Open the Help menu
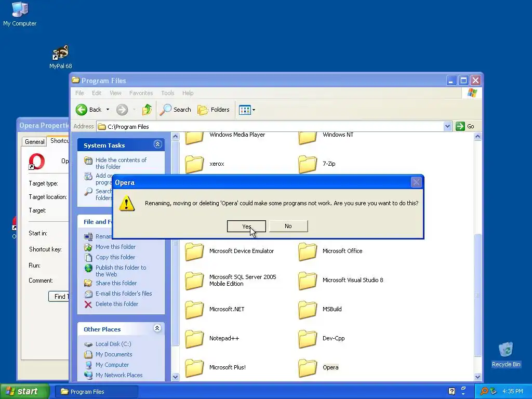The height and width of the screenshot is (399, 532). 188,93
